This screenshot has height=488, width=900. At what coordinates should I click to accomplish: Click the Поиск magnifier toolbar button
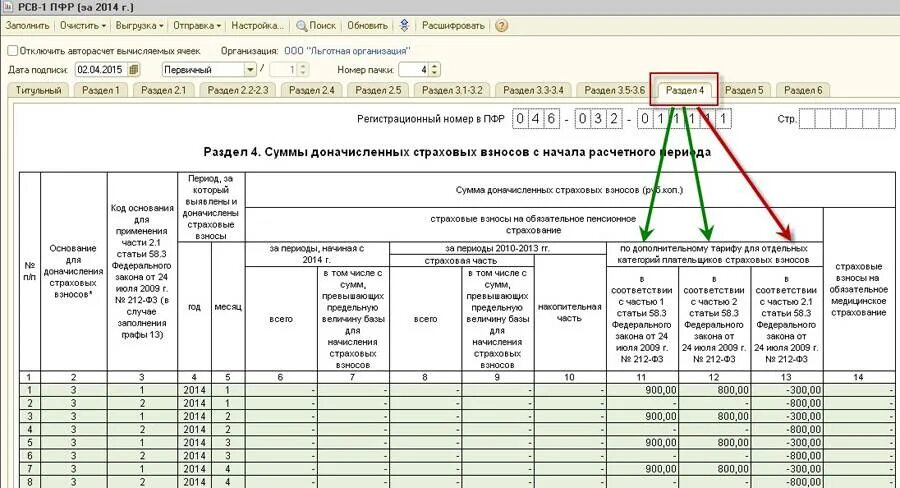[316, 26]
